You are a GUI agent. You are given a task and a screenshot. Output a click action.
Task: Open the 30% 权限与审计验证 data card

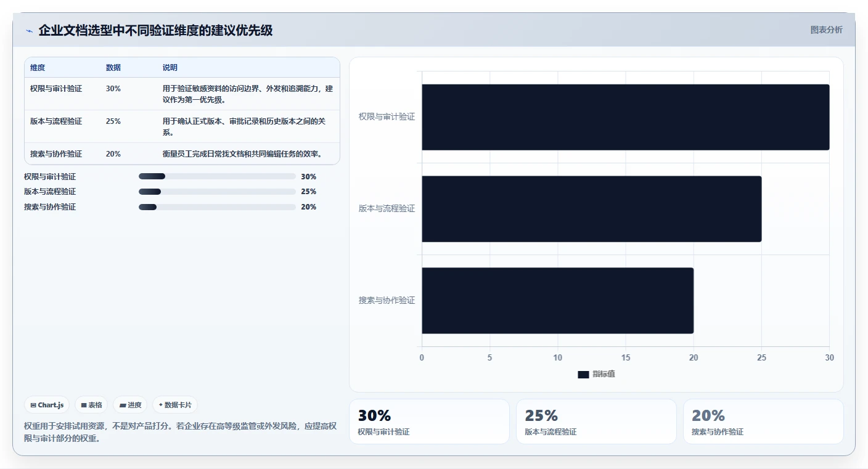429,422
